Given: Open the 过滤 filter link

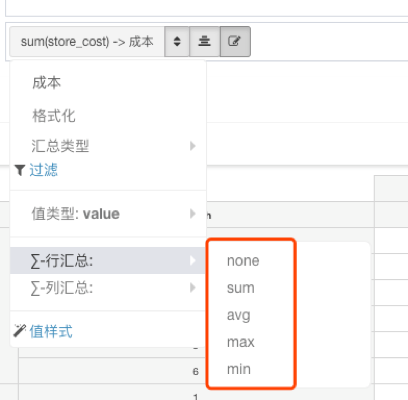Looking at the screenshot, I should [x=43, y=170].
